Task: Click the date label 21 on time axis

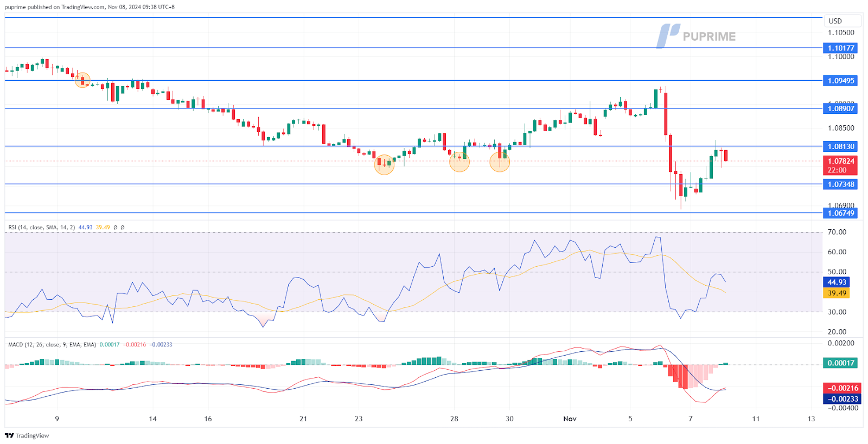Action: 303,419
